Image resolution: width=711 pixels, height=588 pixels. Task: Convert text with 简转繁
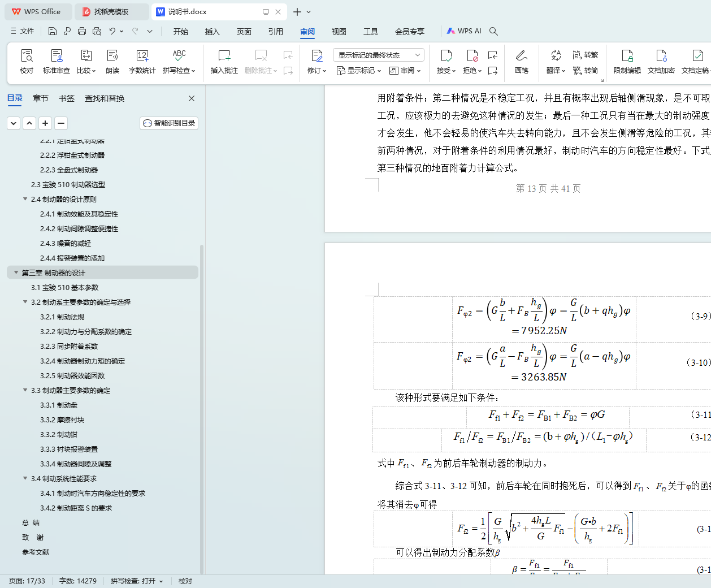tap(586, 55)
